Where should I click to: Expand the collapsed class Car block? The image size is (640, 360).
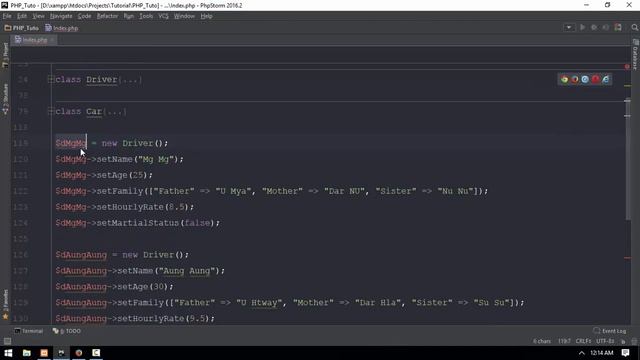[x=51, y=111]
